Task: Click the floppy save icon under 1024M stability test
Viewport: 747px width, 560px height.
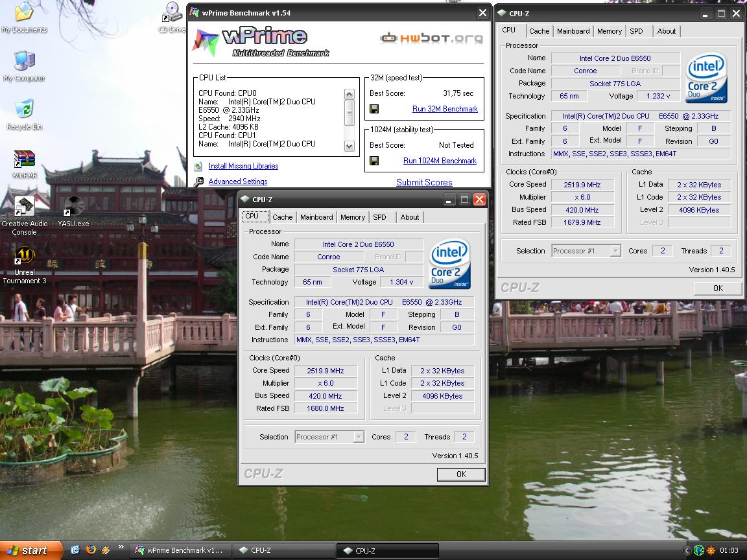Action: tap(374, 161)
